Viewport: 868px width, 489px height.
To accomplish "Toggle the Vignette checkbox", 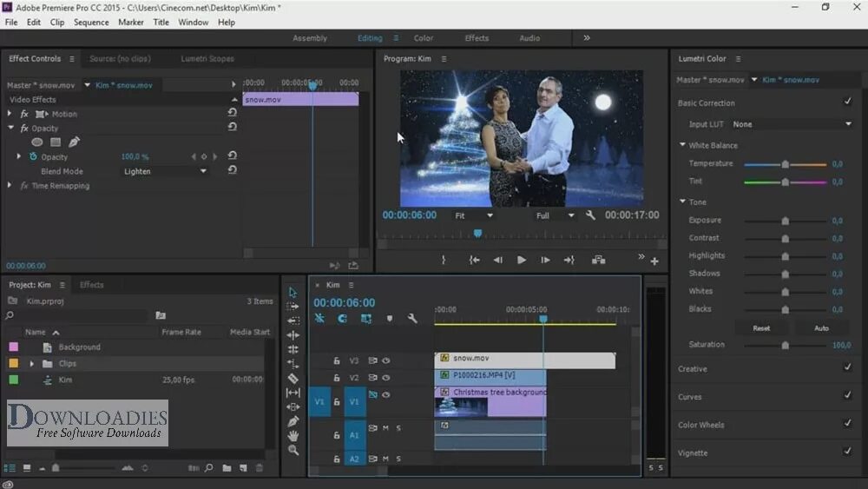I will 847,451.
